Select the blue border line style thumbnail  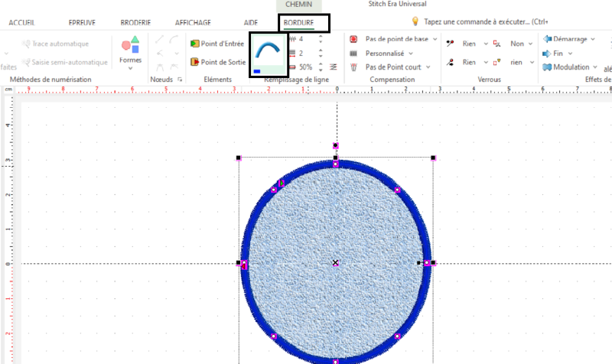(268, 54)
